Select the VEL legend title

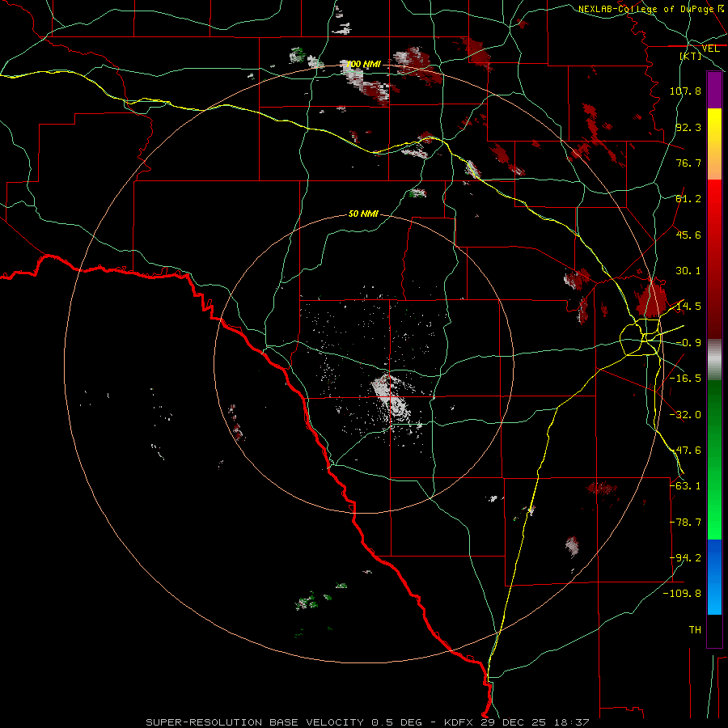(x=710, y=49)
